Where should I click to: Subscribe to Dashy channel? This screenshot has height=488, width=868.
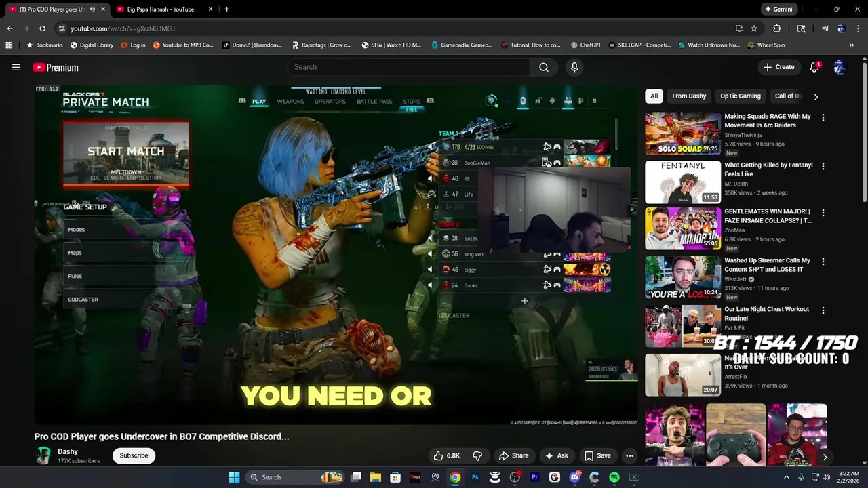[x=134, y=455]
